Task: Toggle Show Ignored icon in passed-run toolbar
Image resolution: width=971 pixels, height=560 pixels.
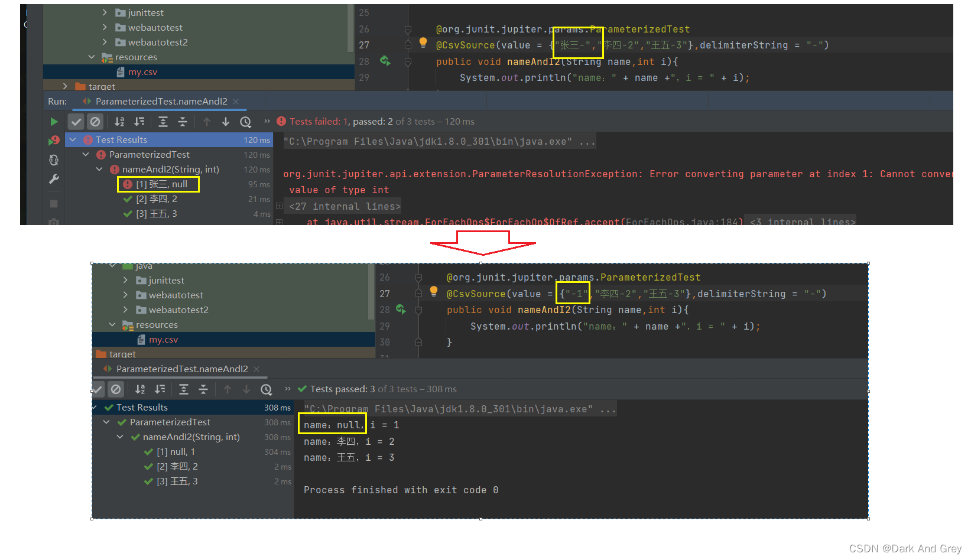Action: pos(116,389)
